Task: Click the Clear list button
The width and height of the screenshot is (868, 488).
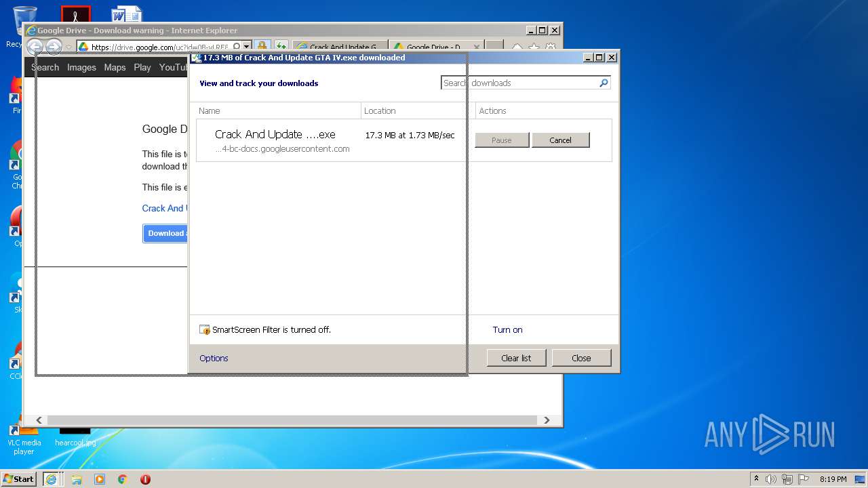Action: coord(516,358)
